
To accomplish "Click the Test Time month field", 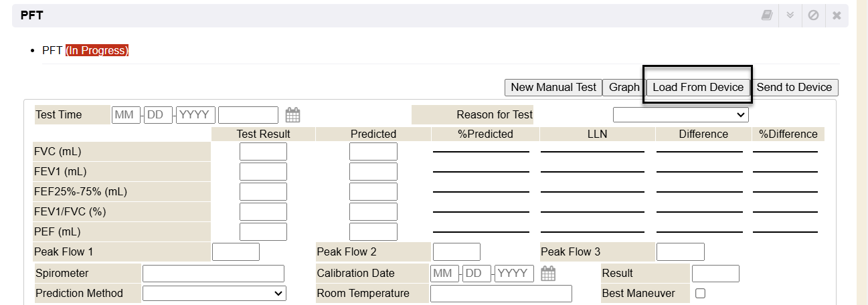I will tap(126, 115).
